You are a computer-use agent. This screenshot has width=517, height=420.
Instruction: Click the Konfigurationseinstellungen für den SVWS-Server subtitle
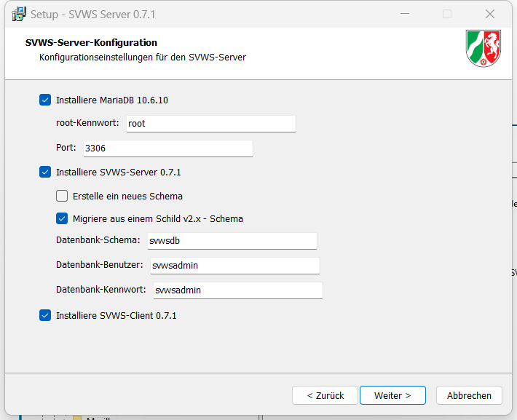[x=143, y=58]
